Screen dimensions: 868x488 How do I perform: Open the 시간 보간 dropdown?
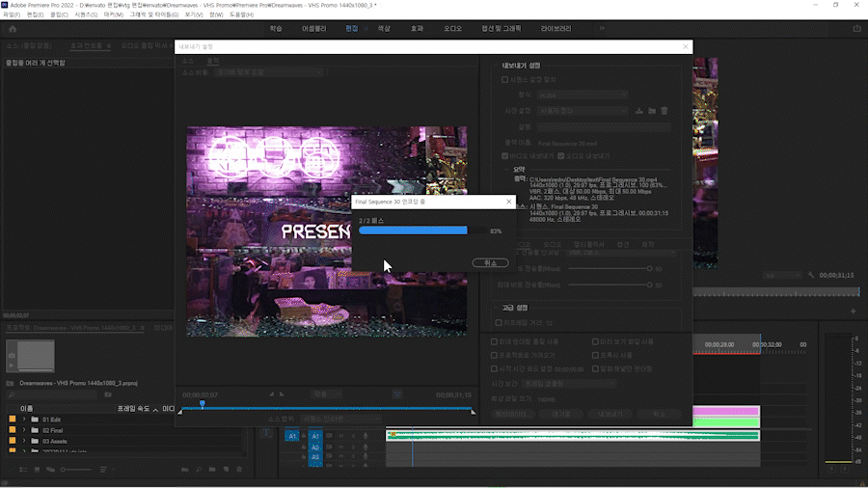[568, 384]
